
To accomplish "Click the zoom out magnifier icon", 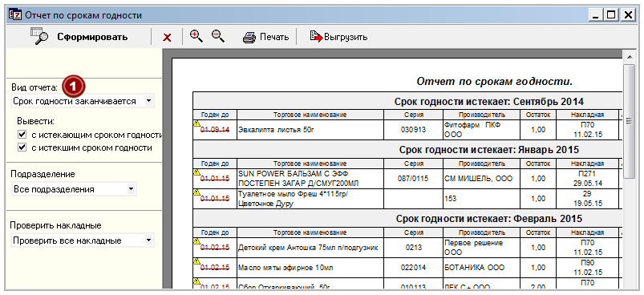I will pos(218,36).
